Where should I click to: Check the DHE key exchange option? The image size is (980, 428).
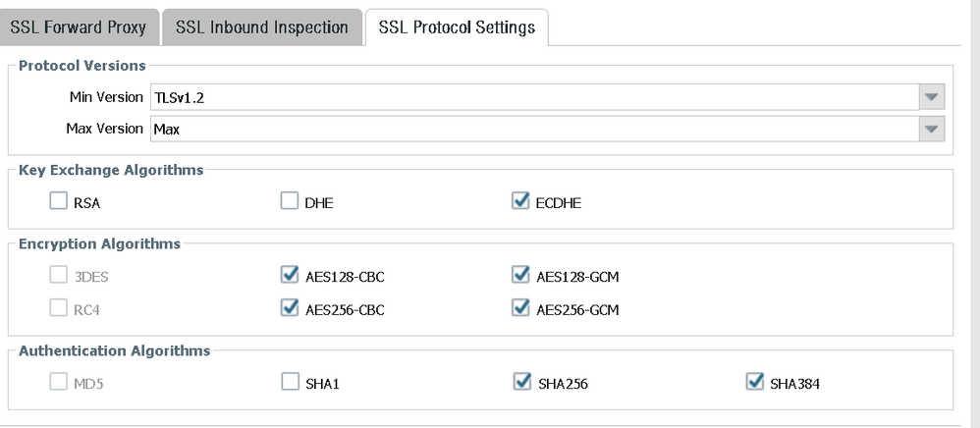point(290,202)
